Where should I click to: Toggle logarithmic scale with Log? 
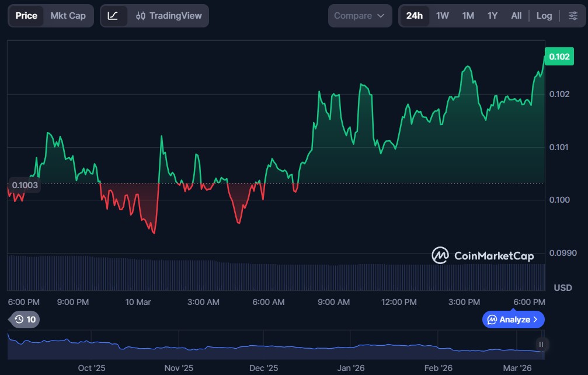click(x=544, y=16)
